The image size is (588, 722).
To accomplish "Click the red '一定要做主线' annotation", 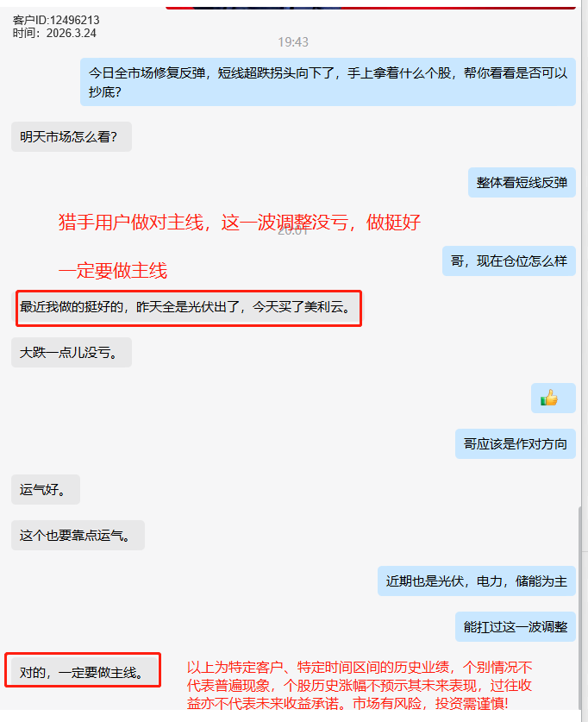I will 113,271.
